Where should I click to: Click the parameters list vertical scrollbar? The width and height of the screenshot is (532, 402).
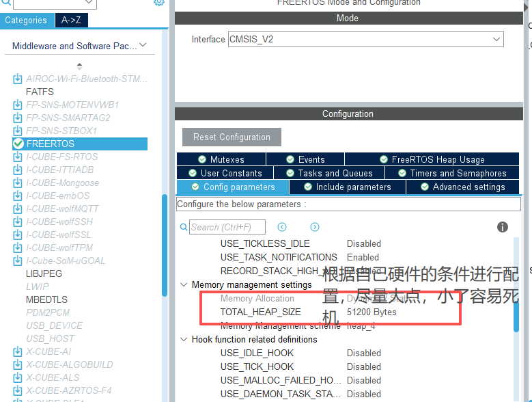coord(516,317)
